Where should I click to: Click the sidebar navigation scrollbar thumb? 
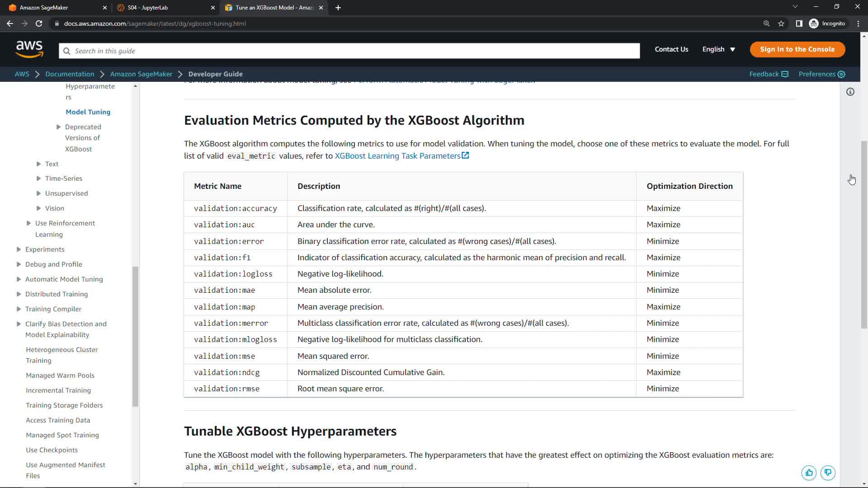pyautogui.click(x=135, y=337)
